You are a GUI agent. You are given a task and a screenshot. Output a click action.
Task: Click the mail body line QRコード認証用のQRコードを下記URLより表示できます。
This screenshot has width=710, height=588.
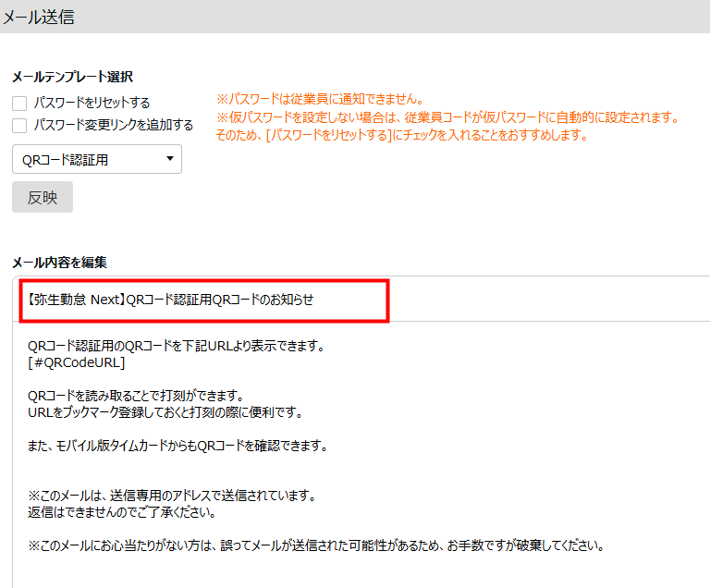pyautogui.click(x=177, y=346)
